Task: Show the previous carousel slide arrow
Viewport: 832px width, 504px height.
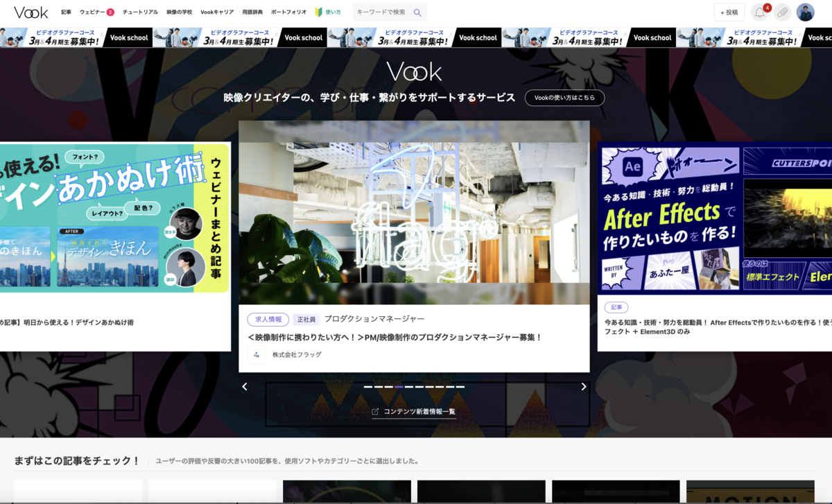Action: click(x=244, y=387)
